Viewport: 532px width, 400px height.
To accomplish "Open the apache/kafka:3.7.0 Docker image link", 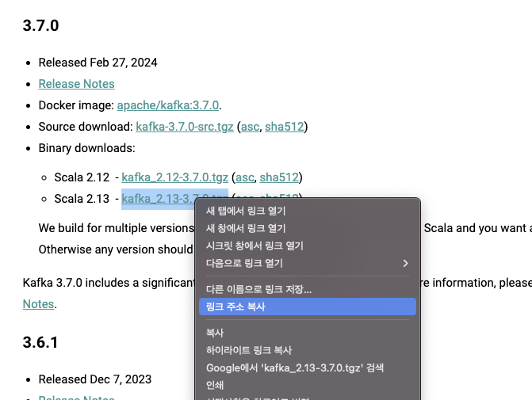I will coord(168,105).
